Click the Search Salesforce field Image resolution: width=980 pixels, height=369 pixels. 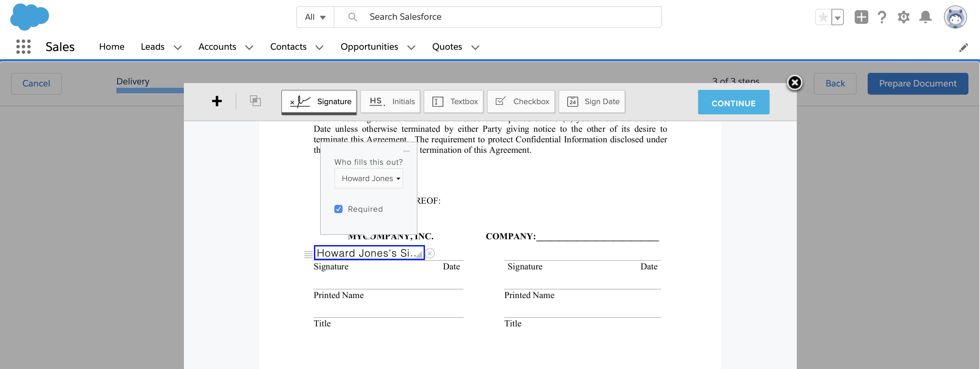(494, 17)
